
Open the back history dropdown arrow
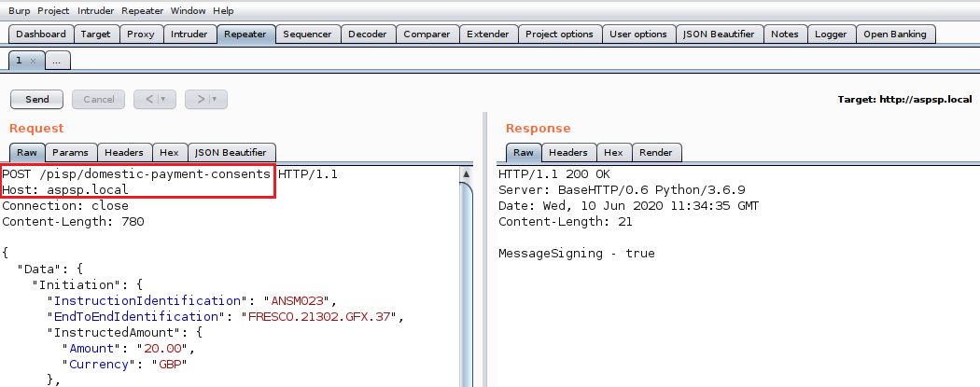point(165,99)
